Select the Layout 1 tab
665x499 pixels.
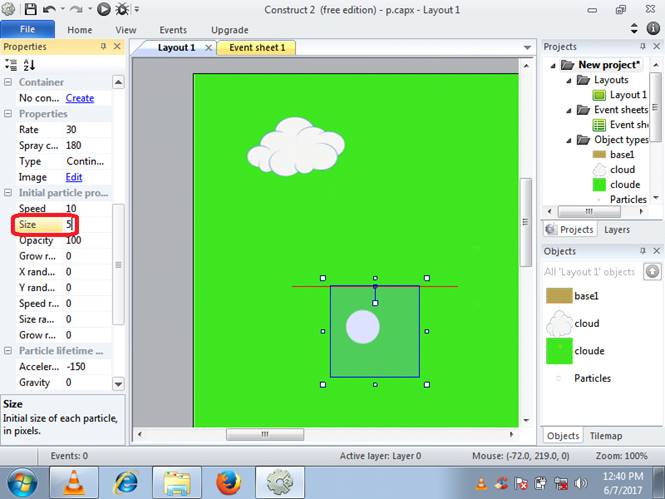point(176,47)
